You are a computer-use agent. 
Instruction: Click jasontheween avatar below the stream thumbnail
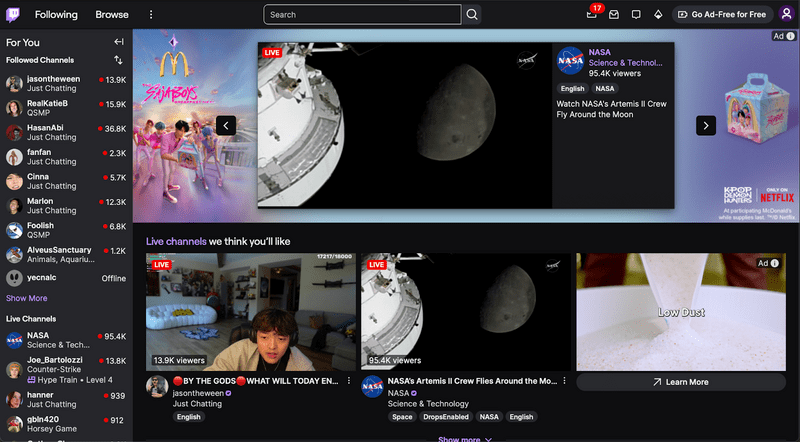pos(157,386)
